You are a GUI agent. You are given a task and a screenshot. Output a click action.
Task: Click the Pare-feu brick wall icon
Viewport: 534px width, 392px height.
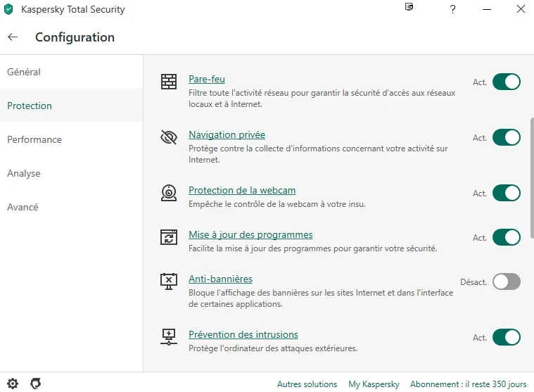pyautogui.click(x=169, y=82)
